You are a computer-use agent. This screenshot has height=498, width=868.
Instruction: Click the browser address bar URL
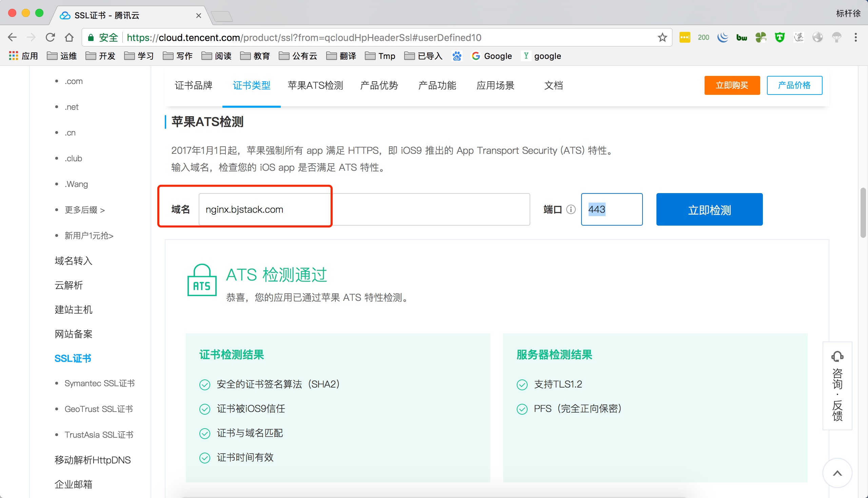pos(304,37)
